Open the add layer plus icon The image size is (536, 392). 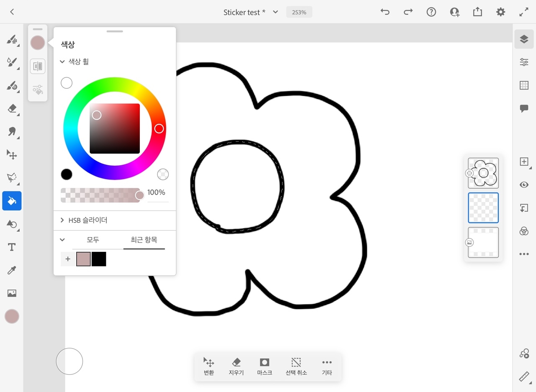tap(524, 162)
